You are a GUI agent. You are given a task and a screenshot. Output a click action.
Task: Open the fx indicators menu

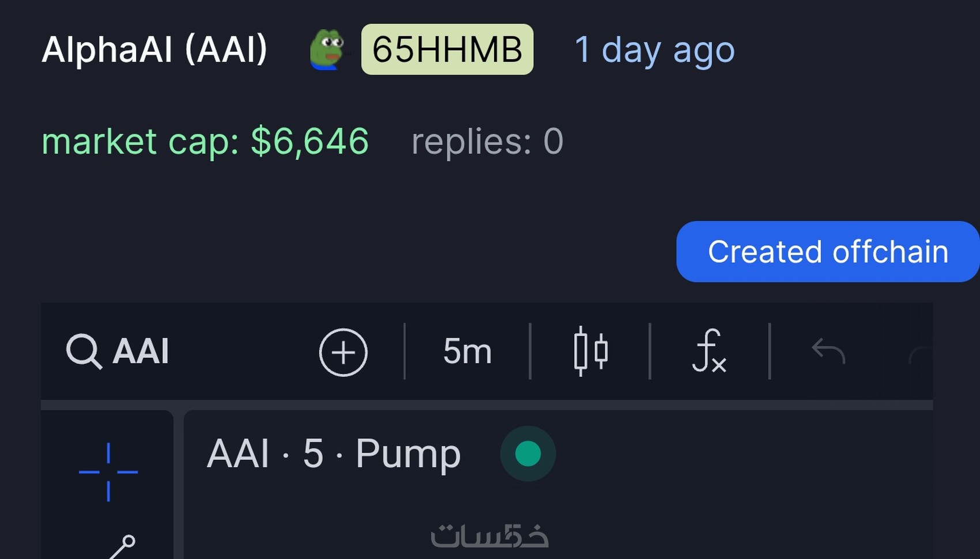point(709,351)
